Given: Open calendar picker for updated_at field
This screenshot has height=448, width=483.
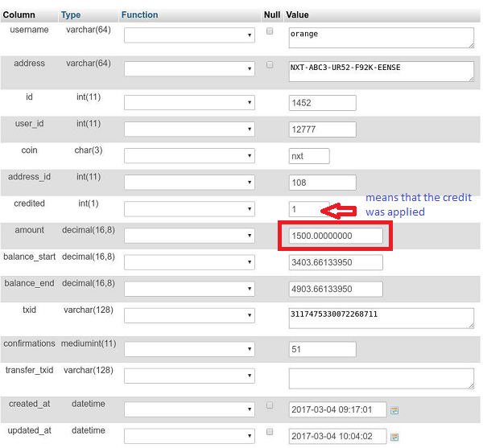Looking at the screenshot, I should [394, 437].
